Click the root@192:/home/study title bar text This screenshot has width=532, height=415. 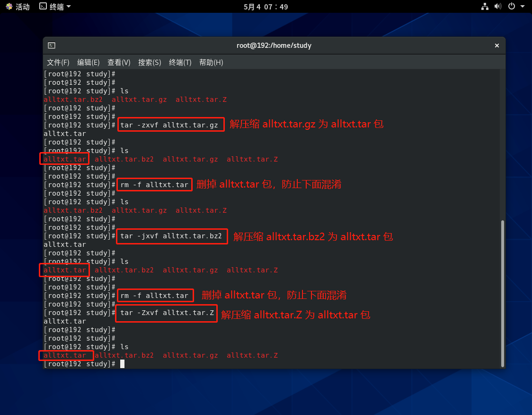[x=274, y=45]
